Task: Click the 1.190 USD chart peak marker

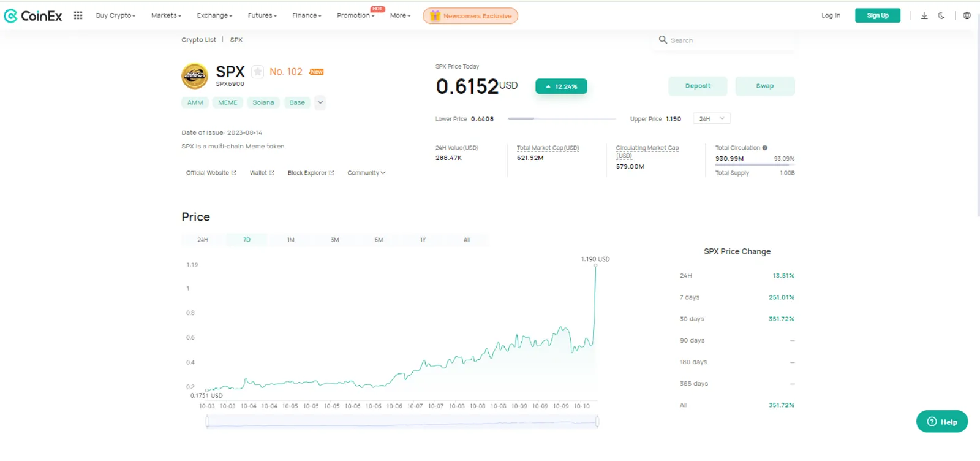Action: 595,265
